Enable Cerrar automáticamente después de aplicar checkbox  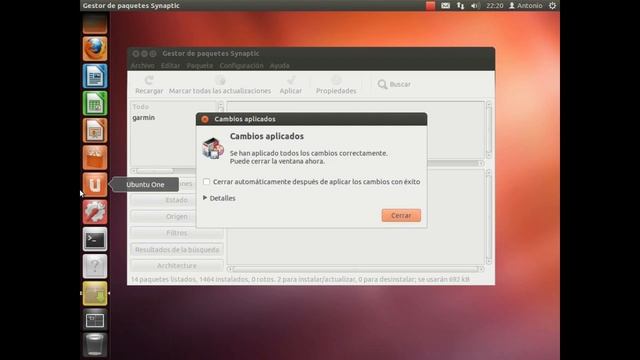point(207,182)
